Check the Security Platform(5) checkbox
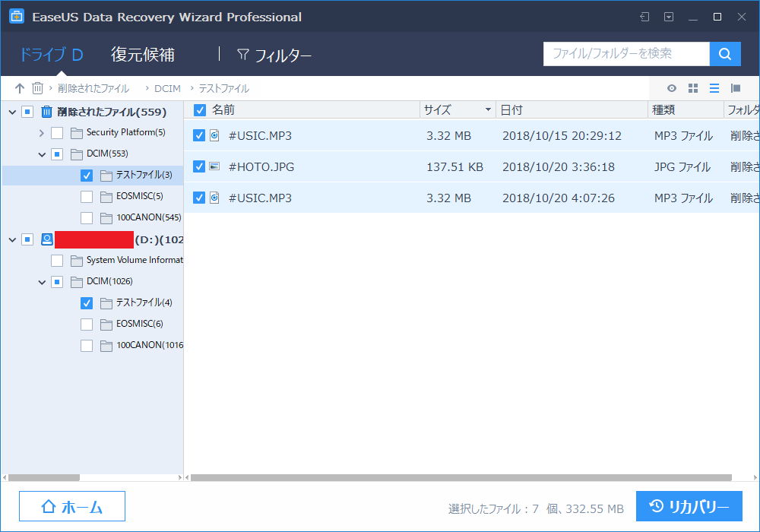 pos(57,133)
